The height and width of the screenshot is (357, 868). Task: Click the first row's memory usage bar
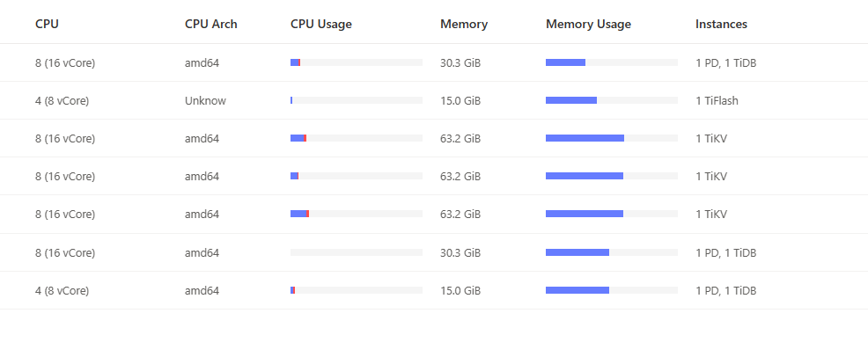point(611,62)
